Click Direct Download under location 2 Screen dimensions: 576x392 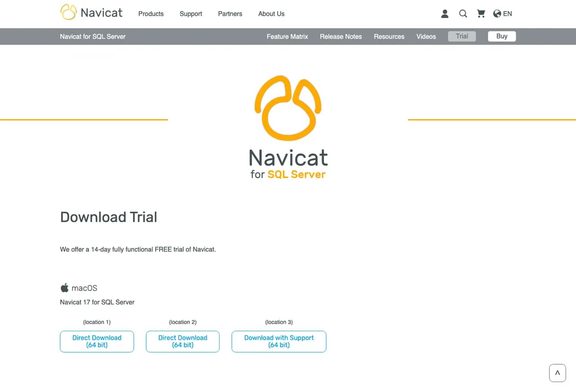(183, 342)
